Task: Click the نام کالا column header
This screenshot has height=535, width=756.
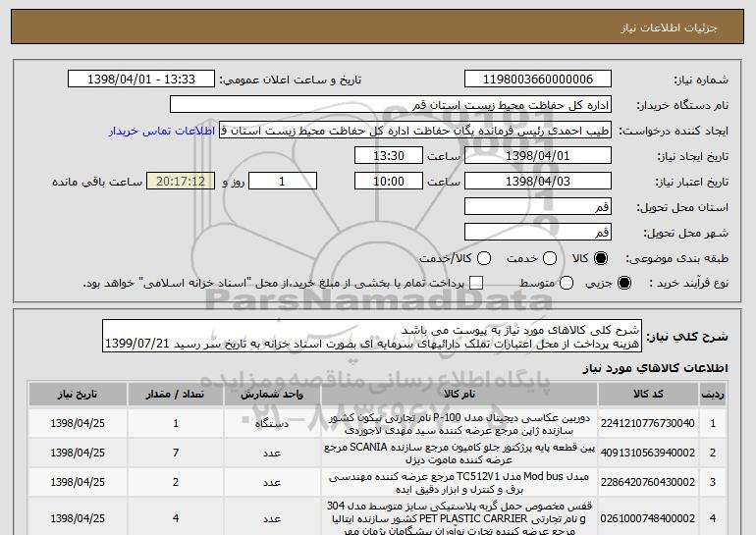Action: (459, 395)
